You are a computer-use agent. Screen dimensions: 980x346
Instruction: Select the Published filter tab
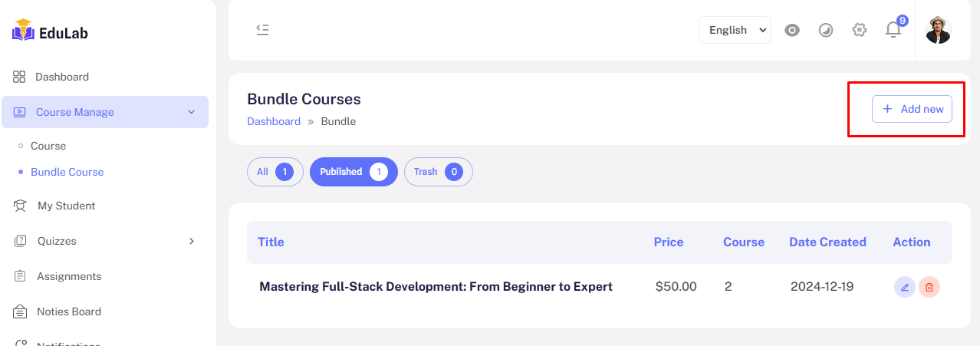click(354, 172)
